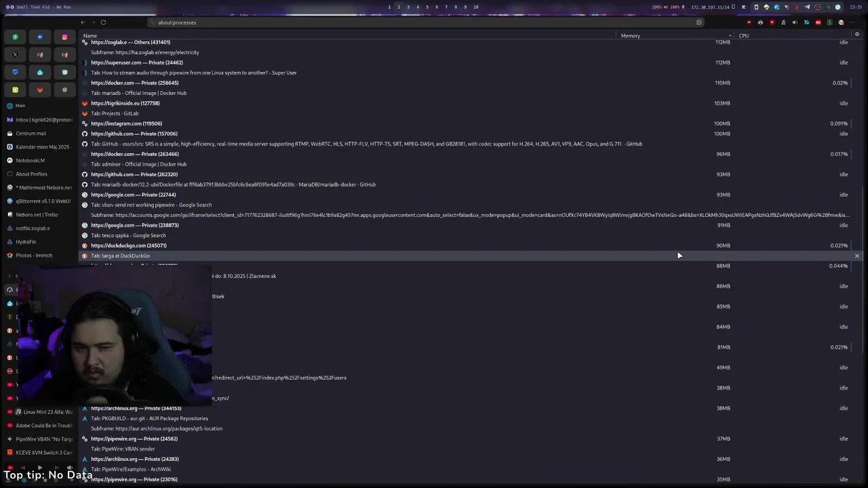Click the green S extension icon
This screenshot has width=868, height=488.
pos(829,22)
